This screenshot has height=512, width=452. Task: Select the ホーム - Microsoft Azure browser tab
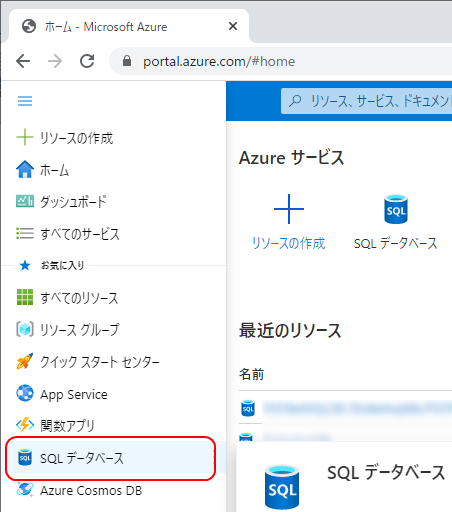pyautogui.click(x=129, y=26)
